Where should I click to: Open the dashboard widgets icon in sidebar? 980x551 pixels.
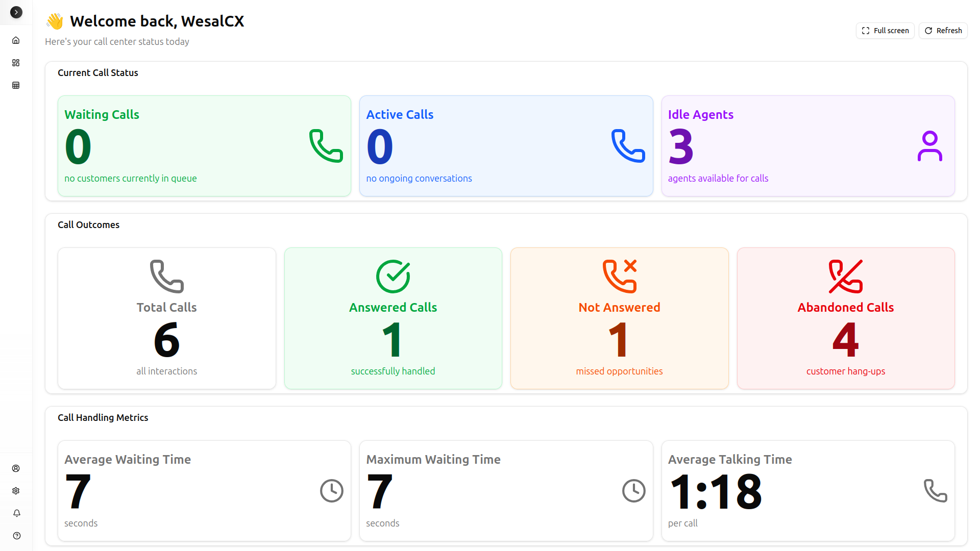pos(16,63)
